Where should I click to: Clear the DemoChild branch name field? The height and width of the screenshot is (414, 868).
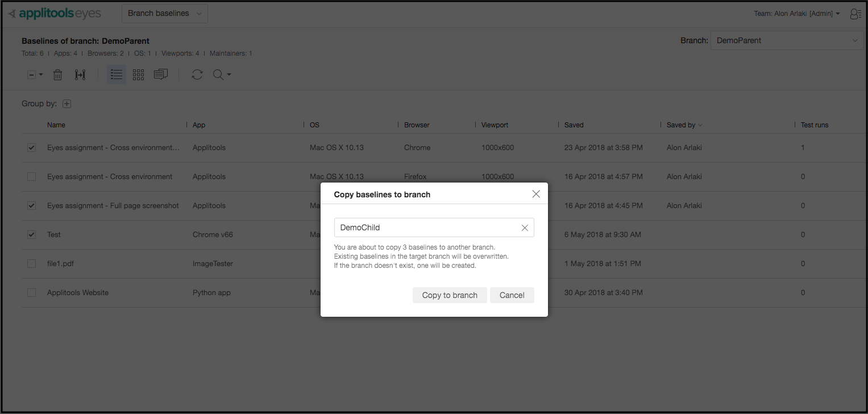(524, 227)
